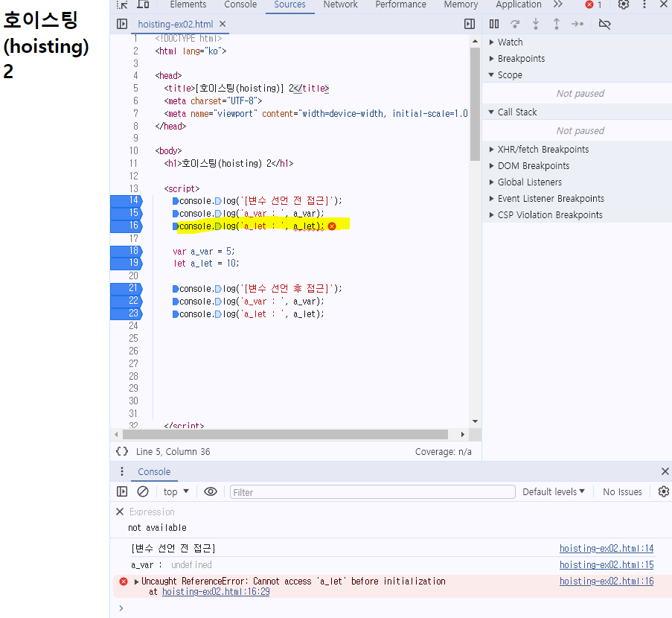This screenshot has height=618, width=672.
Task: Toggle breakpoint on line 22
Action: (x=127, y=301)
